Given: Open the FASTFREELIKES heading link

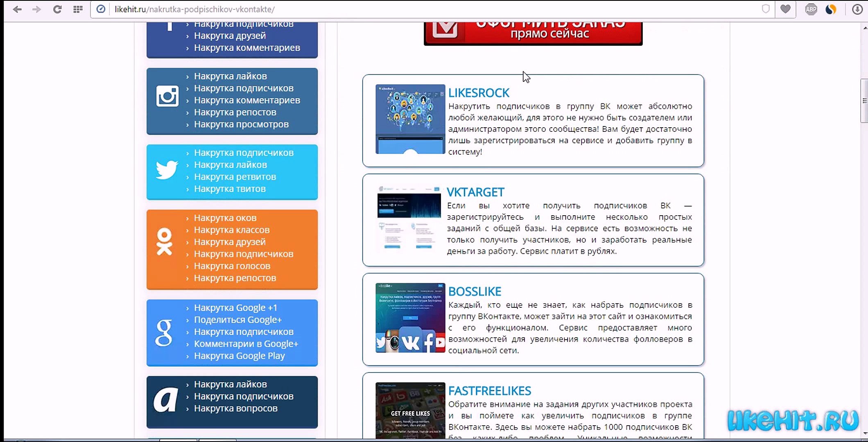Looking at the screenshot, I should coord(490,391).
